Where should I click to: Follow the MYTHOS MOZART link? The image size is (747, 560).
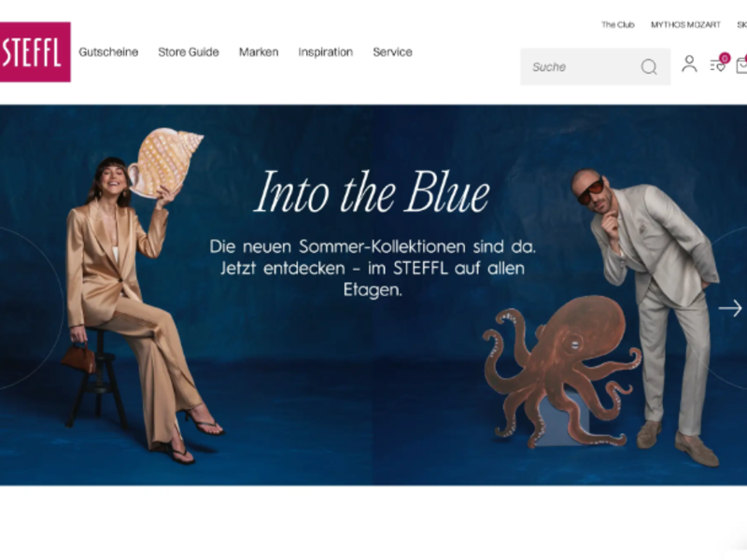point(685,25)
